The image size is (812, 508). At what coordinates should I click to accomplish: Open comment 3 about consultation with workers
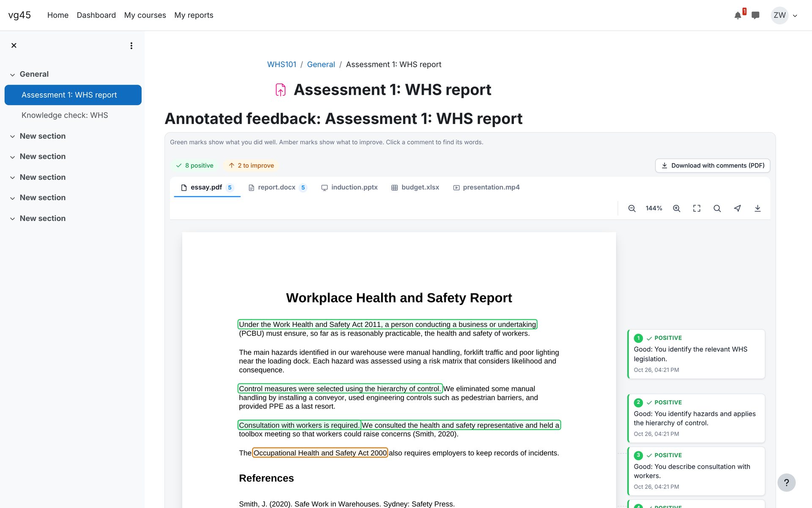[x=696, y=471]
